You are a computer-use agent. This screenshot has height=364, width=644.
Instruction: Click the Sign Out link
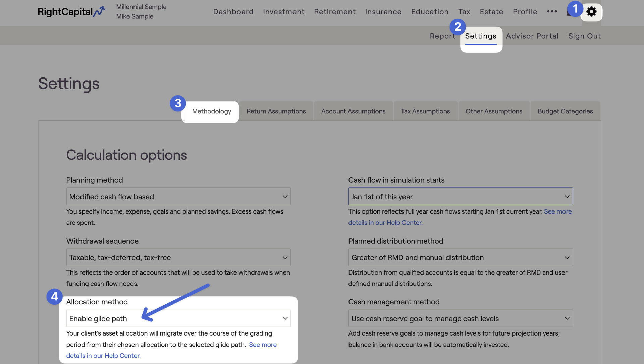[x=584, y=36]
